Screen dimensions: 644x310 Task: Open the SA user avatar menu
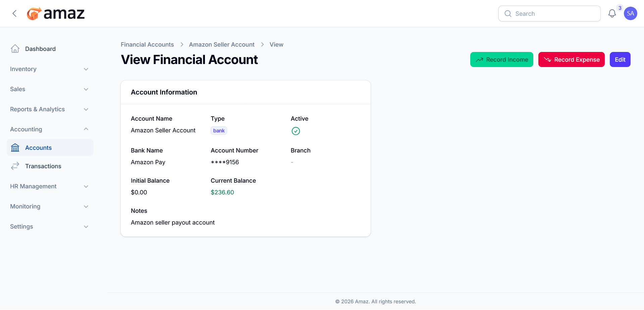pyautogui.click(x=630, y=13)
